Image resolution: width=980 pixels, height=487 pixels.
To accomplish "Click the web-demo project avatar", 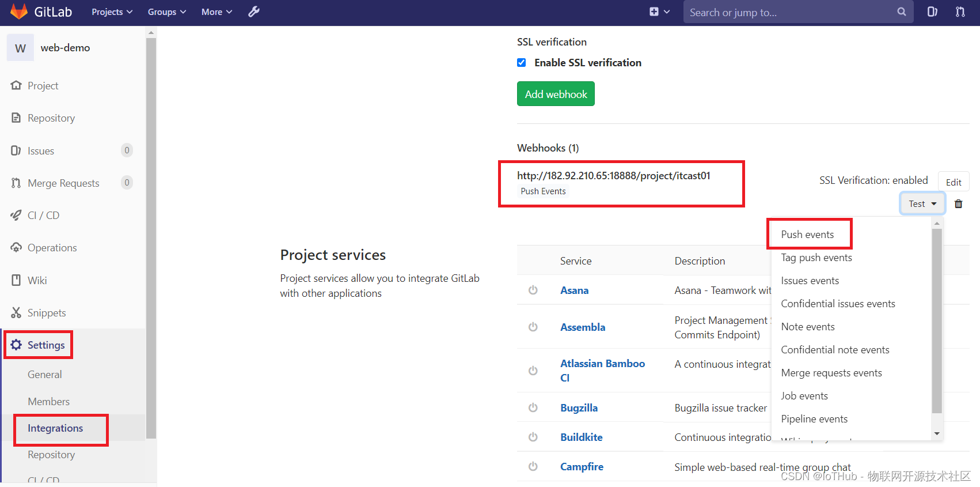I will 20,48.
